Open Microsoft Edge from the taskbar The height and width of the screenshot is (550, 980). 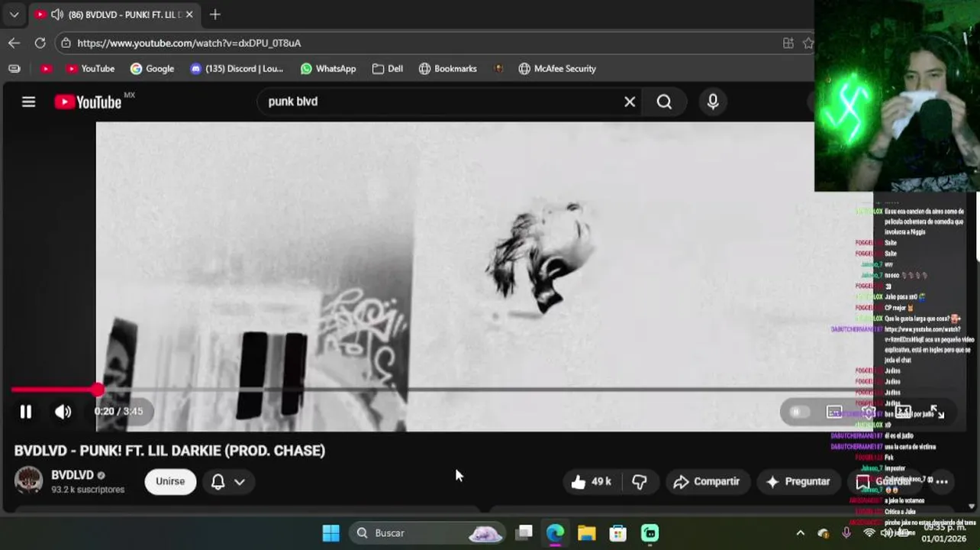(x=555, y=532)
